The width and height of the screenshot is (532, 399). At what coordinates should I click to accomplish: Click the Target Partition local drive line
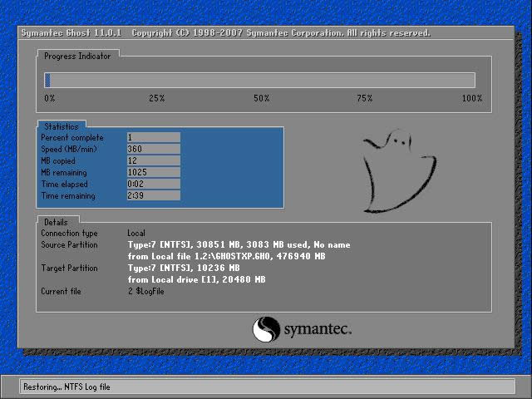(x=196, y=280)
